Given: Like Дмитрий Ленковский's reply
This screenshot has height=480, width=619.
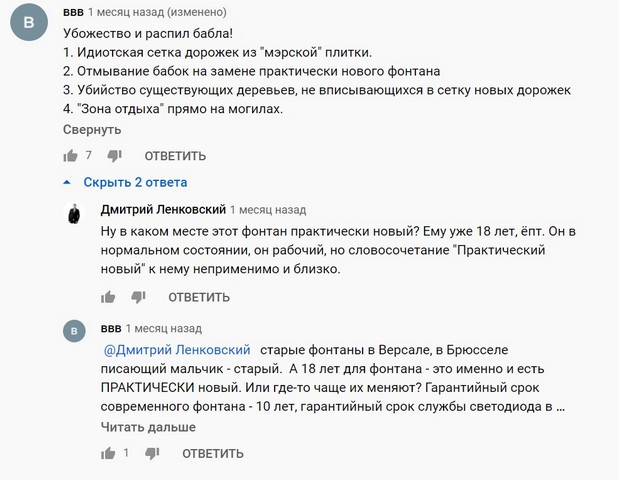Looking at the screenshot, I should [x=108, y=297].
